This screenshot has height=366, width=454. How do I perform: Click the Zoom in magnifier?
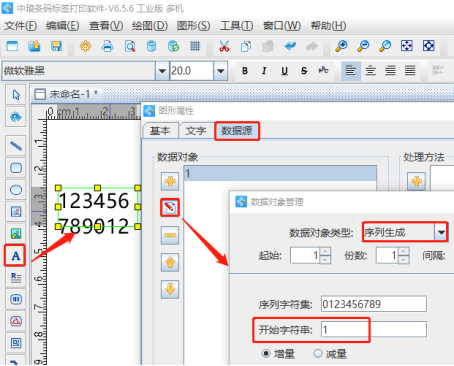click(341, 46)
